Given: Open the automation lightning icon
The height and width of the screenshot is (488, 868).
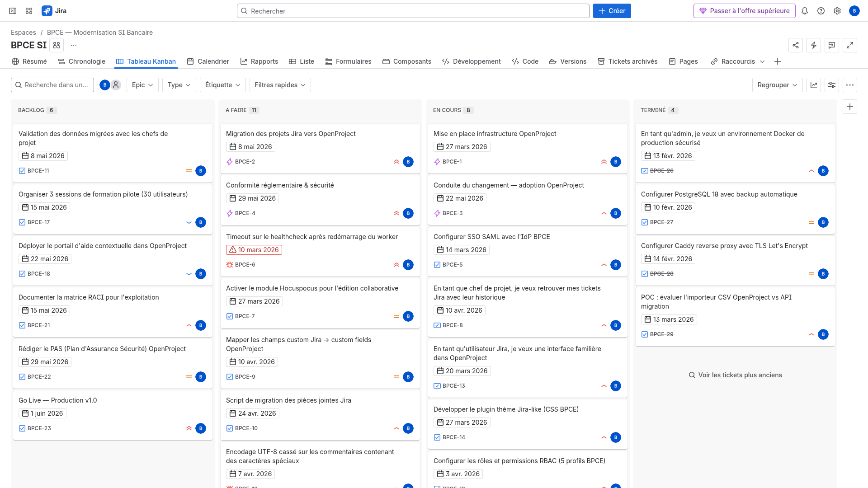Looking at the screenshot, I should point(814,45).
